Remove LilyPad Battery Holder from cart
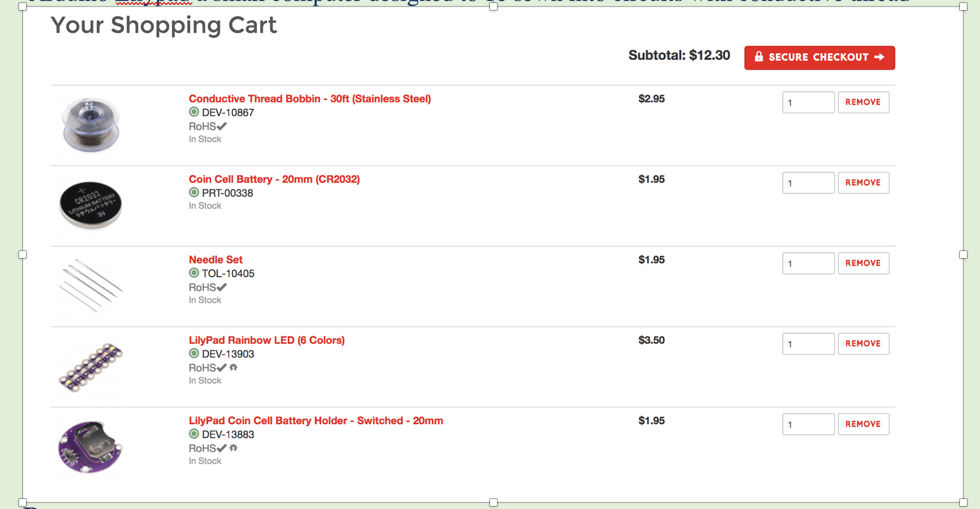This screenshot has height=509, width=980. click(863, 424)
